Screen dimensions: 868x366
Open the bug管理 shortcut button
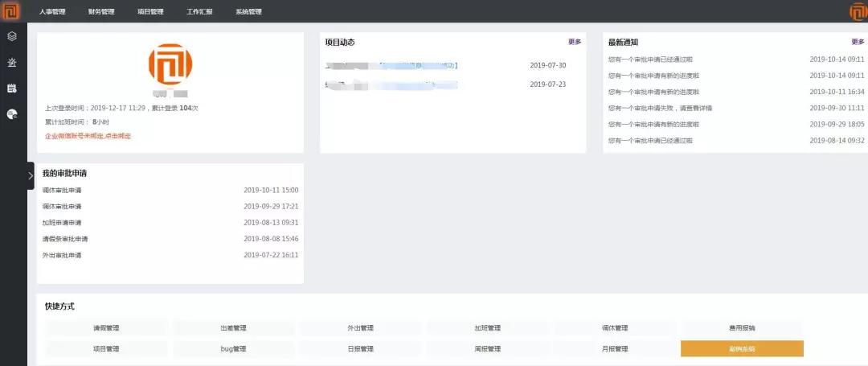(233, 349)
